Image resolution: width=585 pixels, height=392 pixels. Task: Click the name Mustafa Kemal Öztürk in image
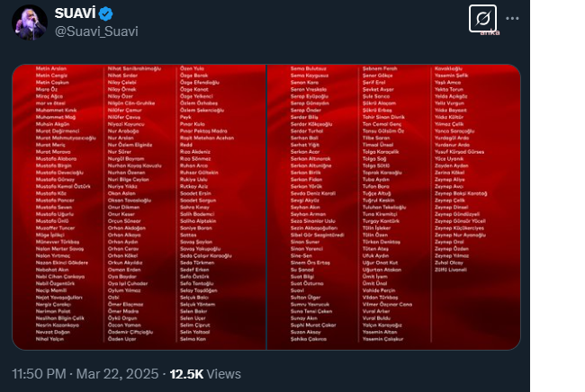(63, 186)
